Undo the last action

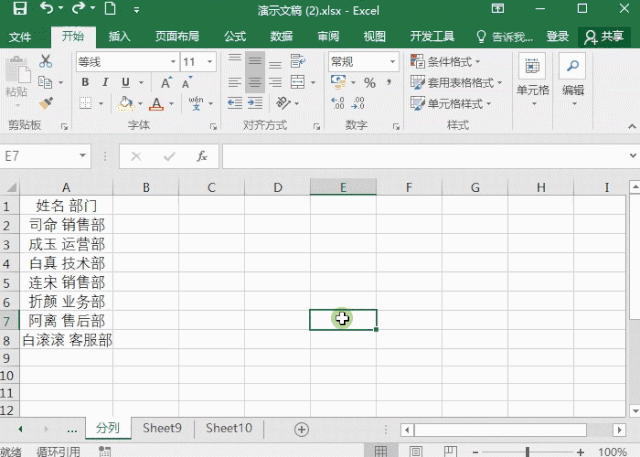47,8
